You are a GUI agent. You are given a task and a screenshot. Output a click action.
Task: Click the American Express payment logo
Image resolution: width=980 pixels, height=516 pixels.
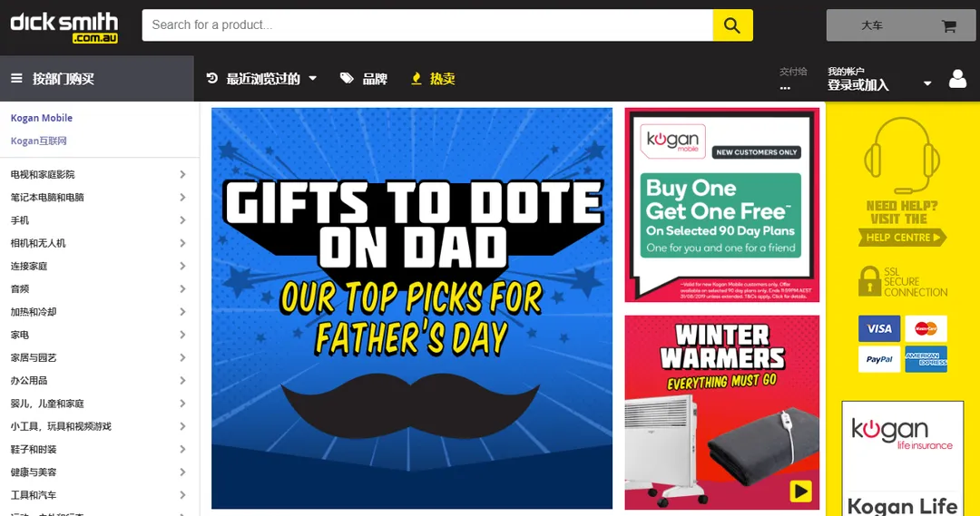(926, 359)
